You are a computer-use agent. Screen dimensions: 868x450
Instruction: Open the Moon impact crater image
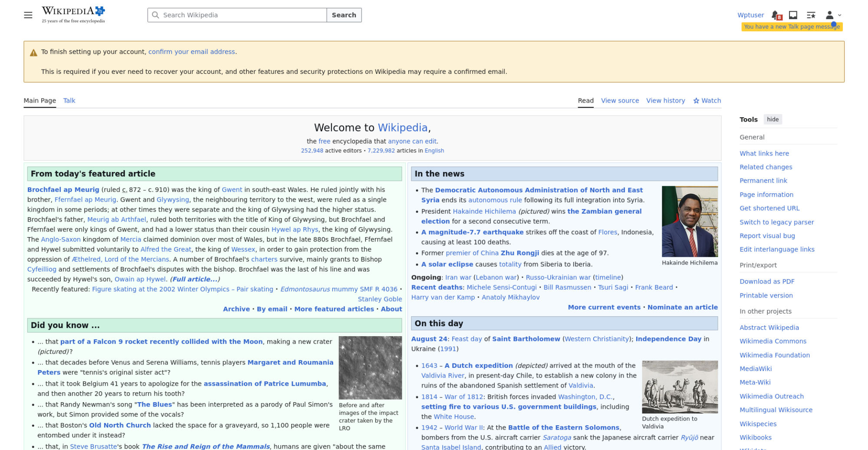click(370, 367)
